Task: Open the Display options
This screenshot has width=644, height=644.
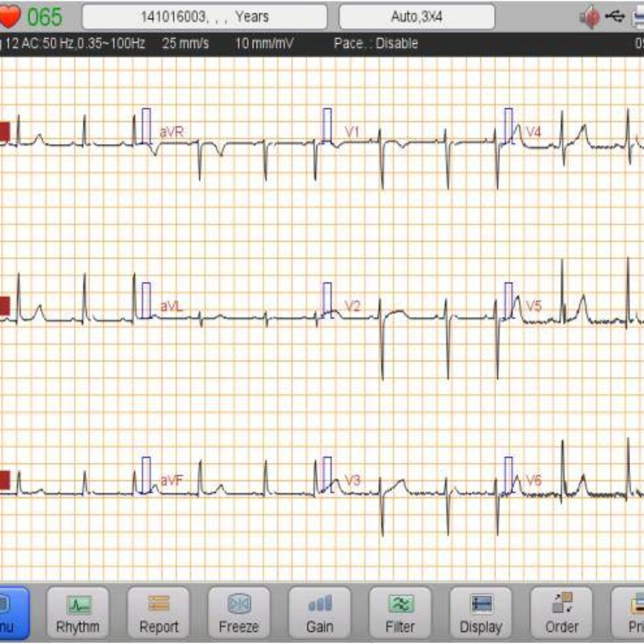Action: [480, 613]
